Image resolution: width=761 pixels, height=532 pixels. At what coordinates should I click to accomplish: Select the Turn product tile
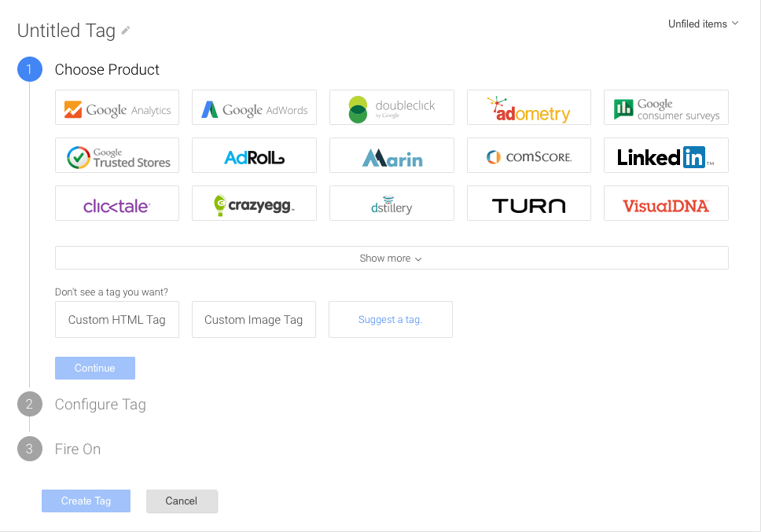529,204
